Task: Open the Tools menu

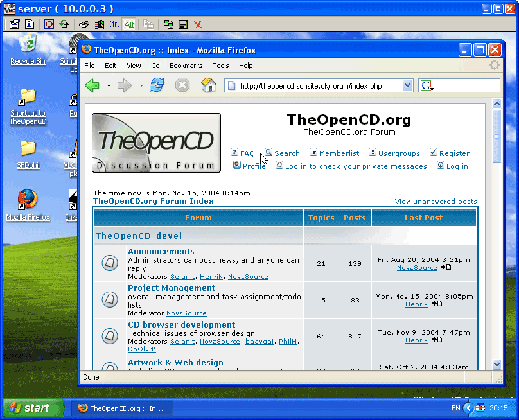Action: (221, 66)
